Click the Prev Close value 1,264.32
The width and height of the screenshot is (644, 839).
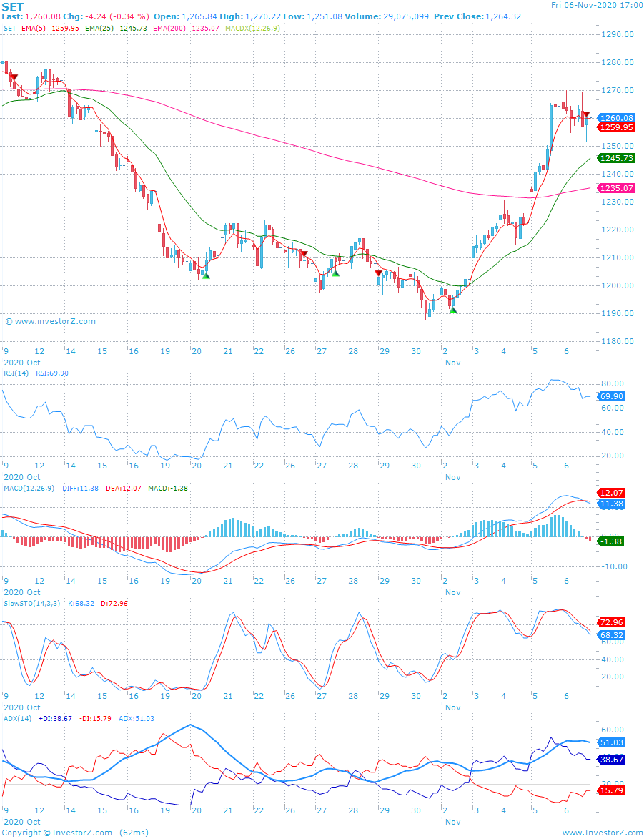pyautogui.click(x=502, y=16)
